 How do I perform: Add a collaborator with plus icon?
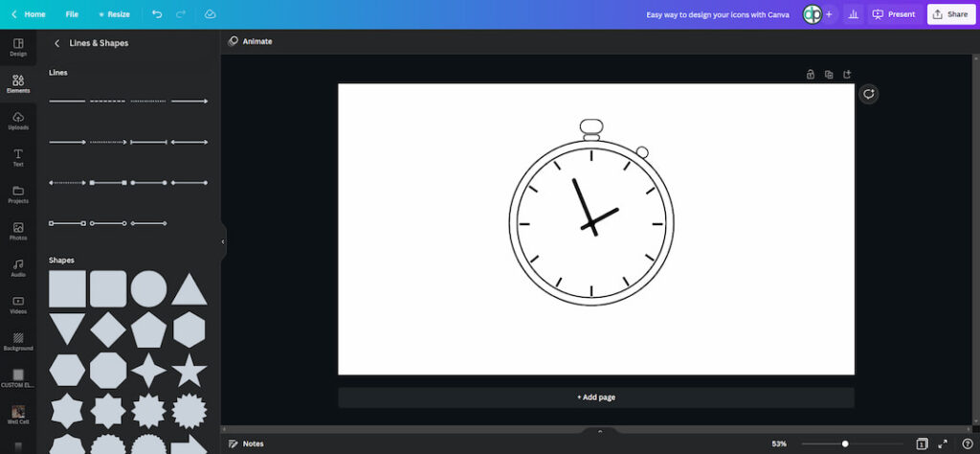829,14
